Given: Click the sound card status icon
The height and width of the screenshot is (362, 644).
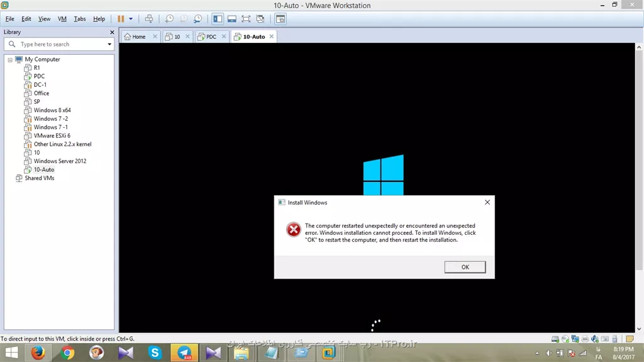Looking at the screenshot, I should (595, 339).
